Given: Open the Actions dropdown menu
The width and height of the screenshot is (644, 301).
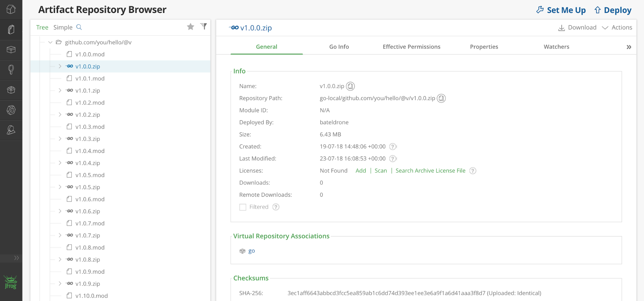Looking at the screenshot, I should [617, 28].
